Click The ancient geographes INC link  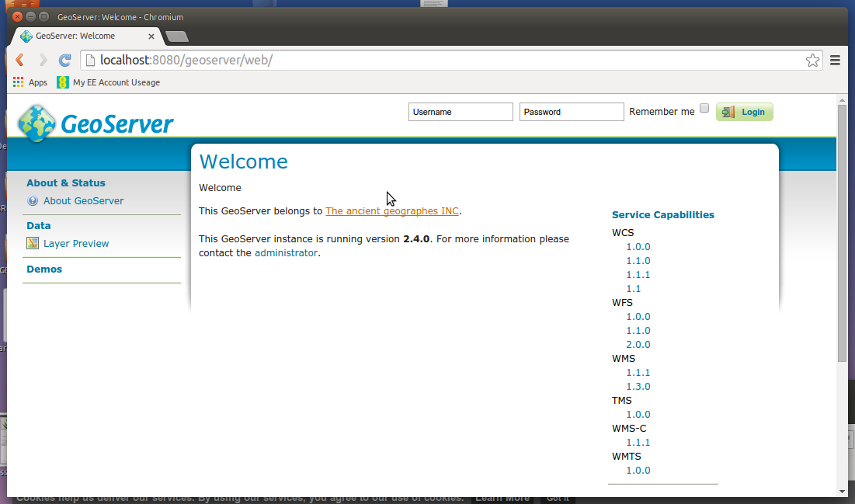click(x=391, y=210)
